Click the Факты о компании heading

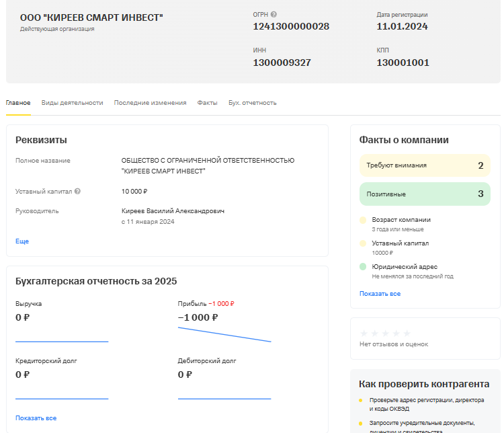(x=404, y=140)
